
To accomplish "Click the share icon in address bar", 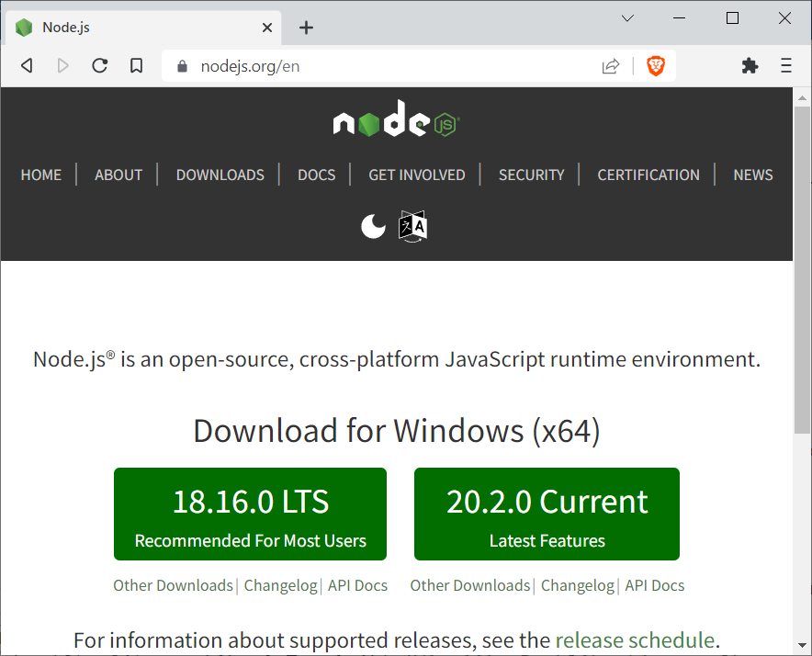I will [611, 65].
